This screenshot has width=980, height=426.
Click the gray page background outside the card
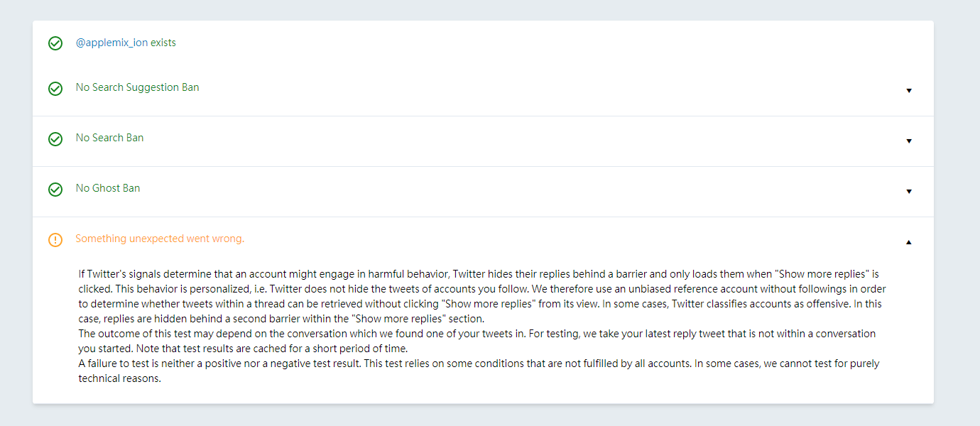point(957,213)
